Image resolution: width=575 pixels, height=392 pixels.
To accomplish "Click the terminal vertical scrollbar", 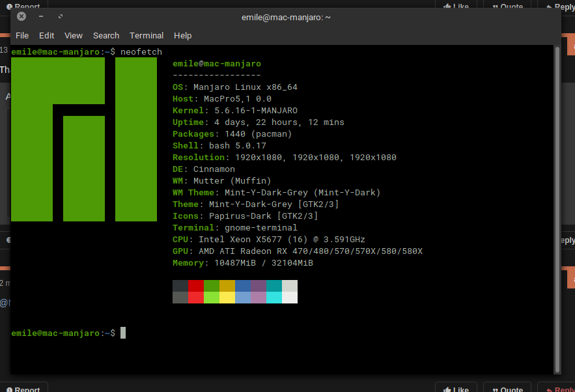I will coord(557,210).
